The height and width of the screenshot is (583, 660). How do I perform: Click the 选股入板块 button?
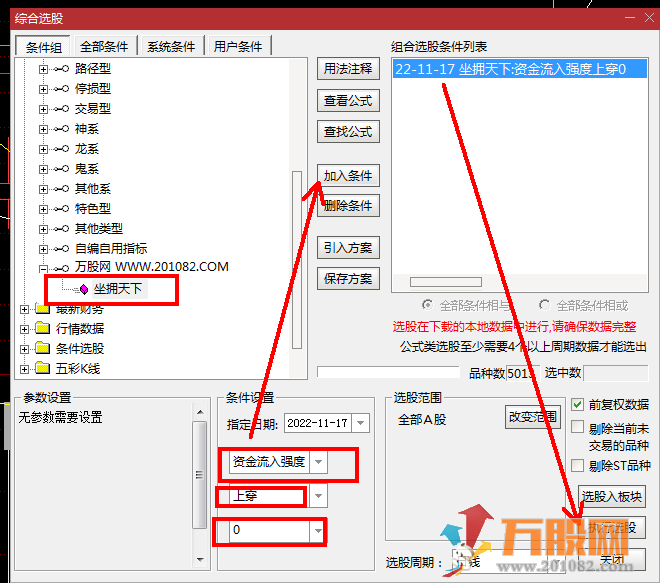pyautogui.click(x=612, y=496)
